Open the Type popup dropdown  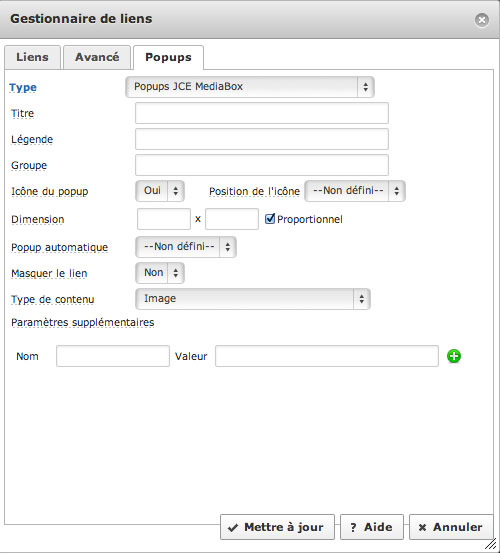tap(250, 87)
